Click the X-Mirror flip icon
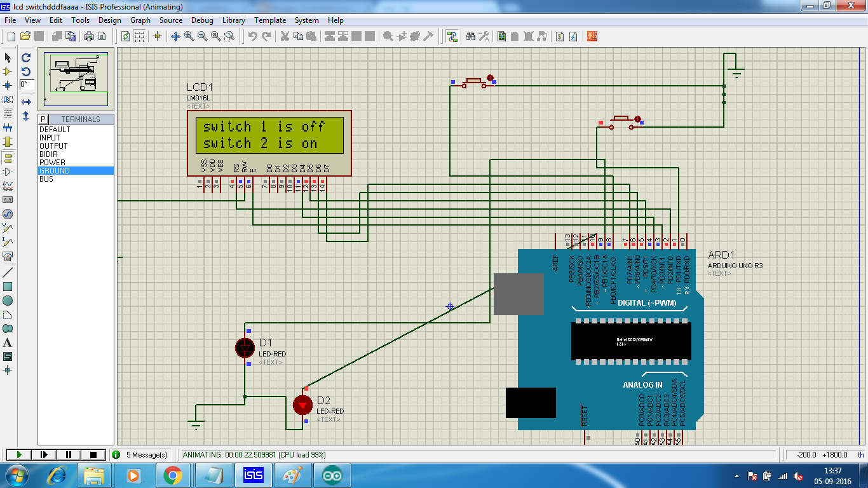 point(26,102)
